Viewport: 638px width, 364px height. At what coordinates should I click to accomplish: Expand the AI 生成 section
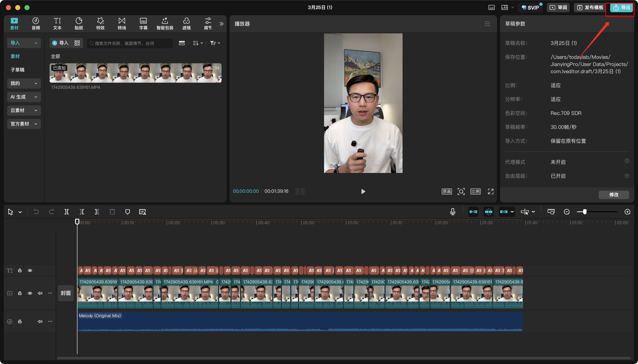point(24,97)
